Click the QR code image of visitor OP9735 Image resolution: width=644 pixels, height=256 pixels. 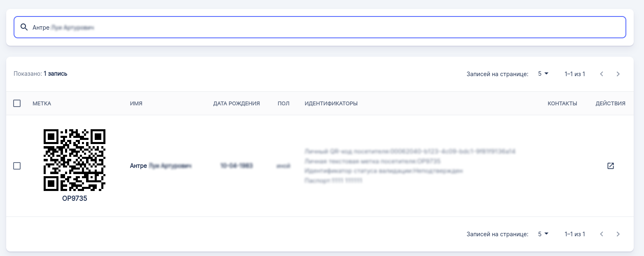coord(74,160)
